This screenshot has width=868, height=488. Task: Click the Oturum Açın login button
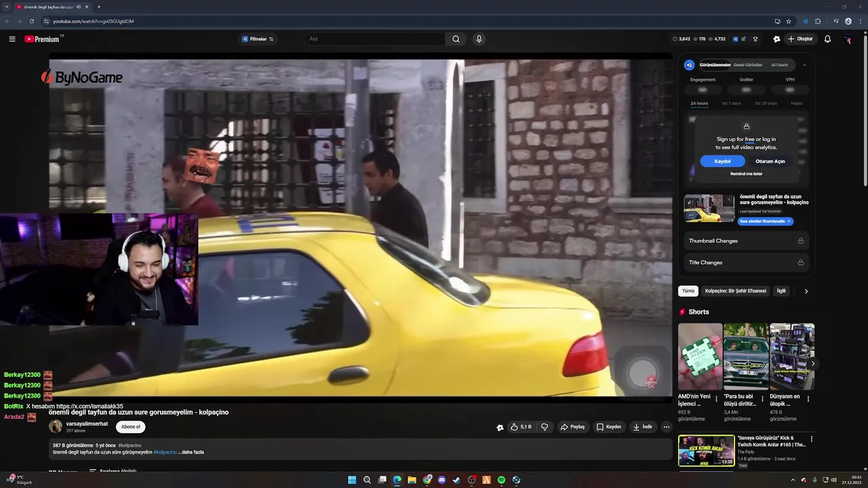click(x=770, y=161)
